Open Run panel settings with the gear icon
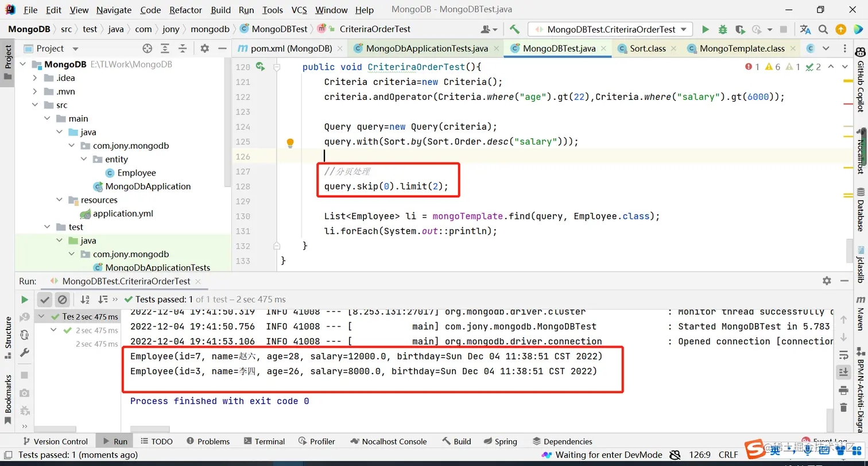This screenshot has width=868, height=466. 827,281
